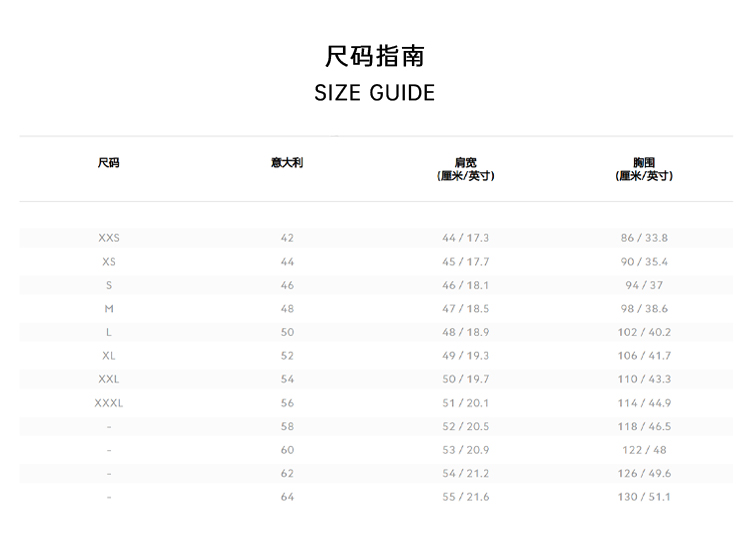
Task: Click Italian size 62
Action: click(x=287, y=473)
